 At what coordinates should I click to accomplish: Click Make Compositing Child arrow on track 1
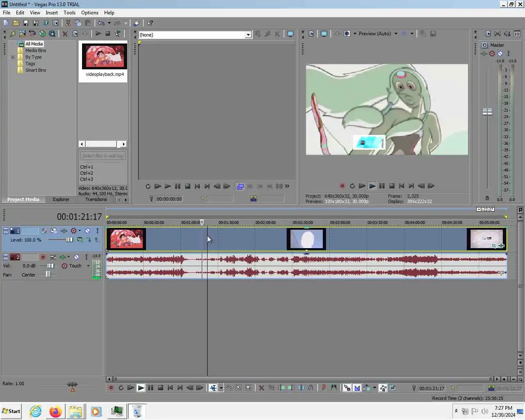coord(89,240)
